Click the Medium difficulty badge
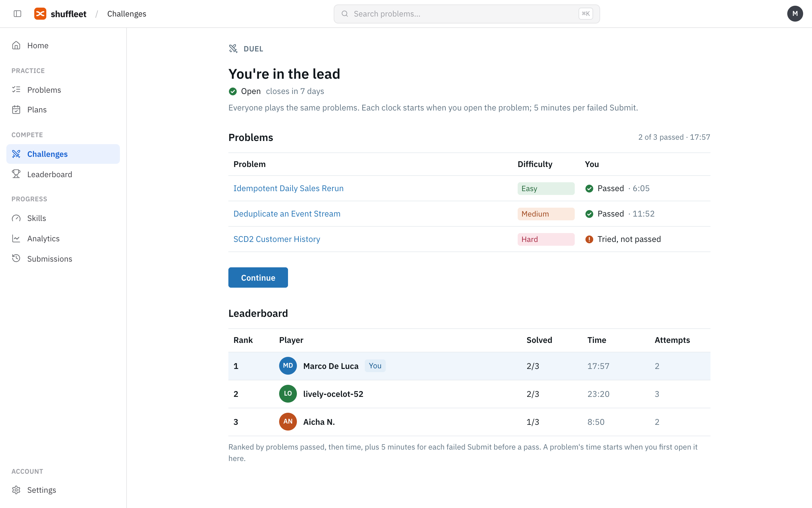812x508 pixels. [546, 214]
